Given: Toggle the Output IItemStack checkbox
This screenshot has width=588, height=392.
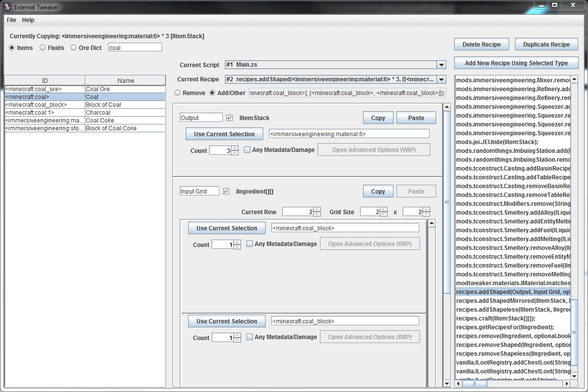Looking at the screenshot, I should (x=230, y=118).
